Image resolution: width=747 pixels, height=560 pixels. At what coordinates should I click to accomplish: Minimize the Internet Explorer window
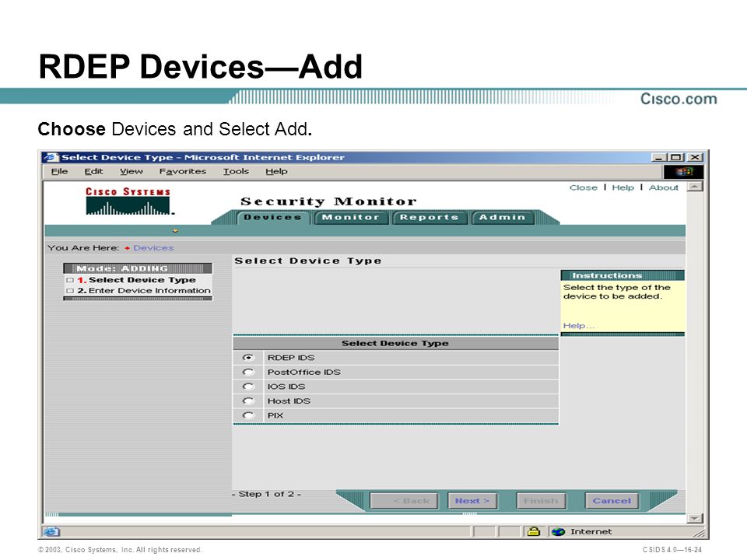[x=658, y=157]
